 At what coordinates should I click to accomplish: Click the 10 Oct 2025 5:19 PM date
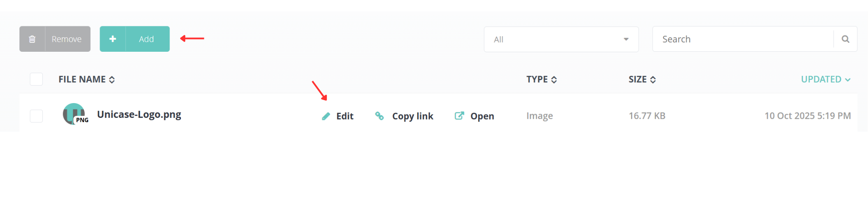(808, 116)
